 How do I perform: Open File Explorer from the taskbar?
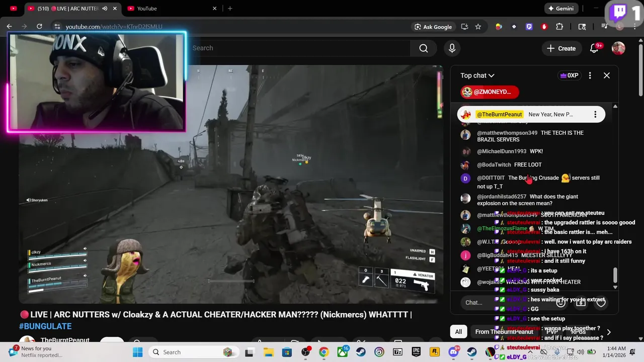(268, 352)
